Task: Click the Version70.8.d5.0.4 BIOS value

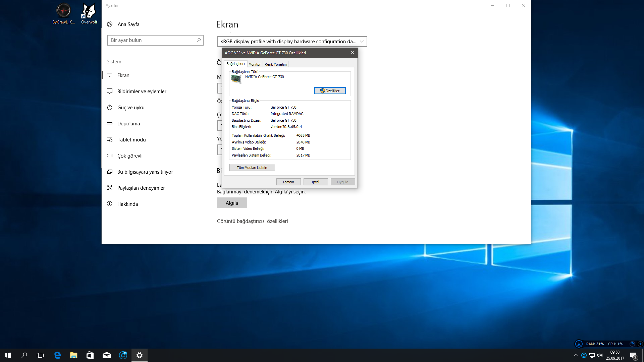Action: 286,127
